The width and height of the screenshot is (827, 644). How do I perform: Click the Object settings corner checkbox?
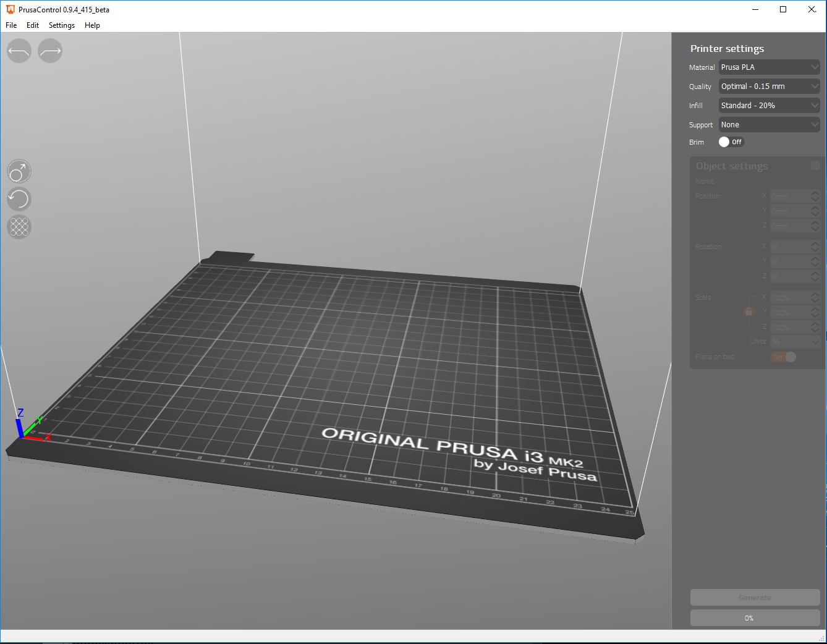coord(815,165)
